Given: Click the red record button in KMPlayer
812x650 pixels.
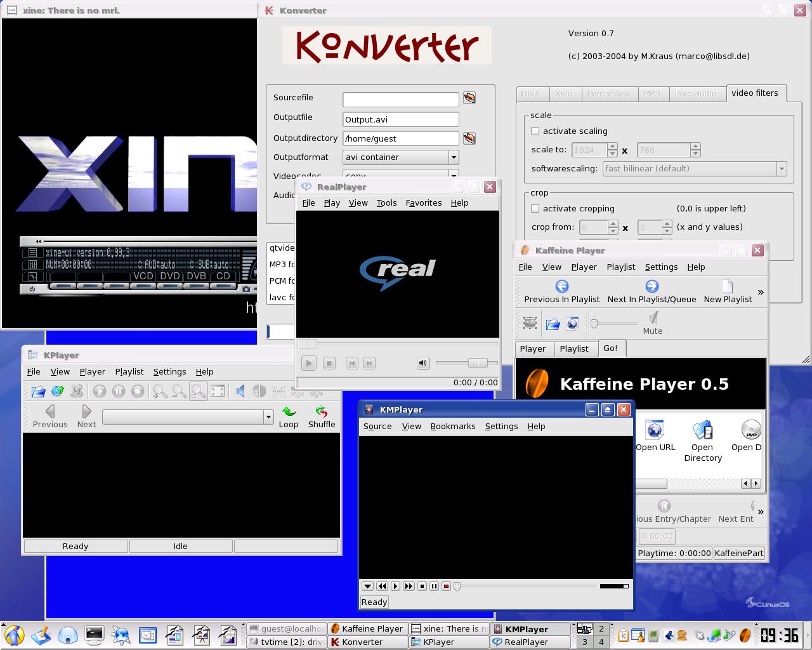Looking at the screenshot, I should [446, 586].
